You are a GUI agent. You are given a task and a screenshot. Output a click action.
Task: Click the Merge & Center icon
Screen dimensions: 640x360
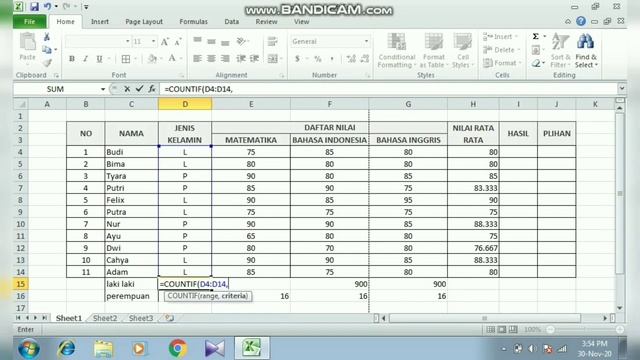272,59
